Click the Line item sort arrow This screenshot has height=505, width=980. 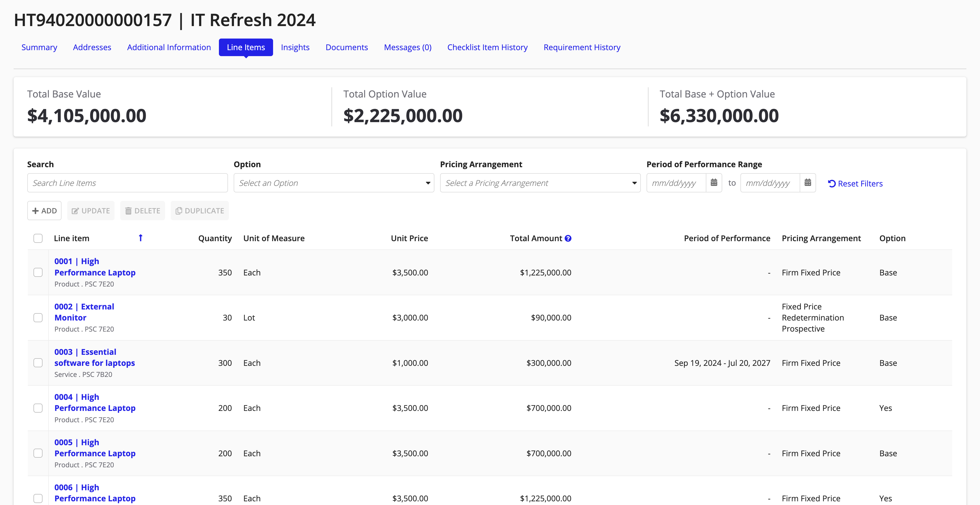[x=140, y=238]
